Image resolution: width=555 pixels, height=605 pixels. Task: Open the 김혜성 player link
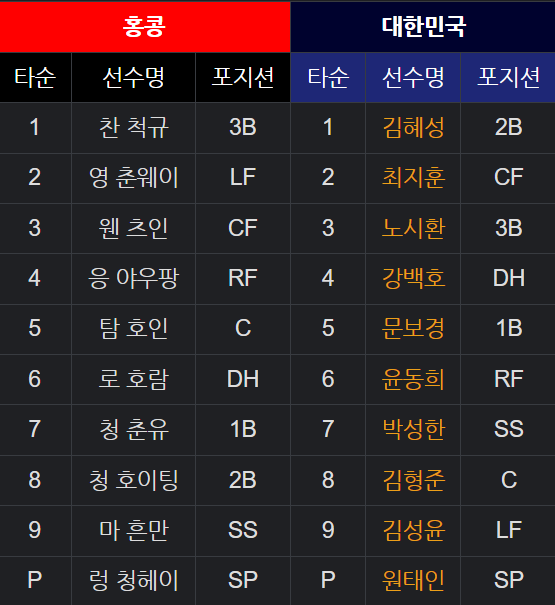coord(413,127)
